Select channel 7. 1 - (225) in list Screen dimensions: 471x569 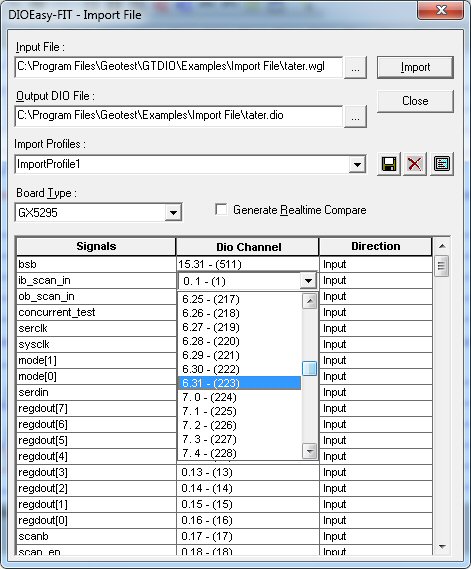pyautogui.click(x=239, y=411)
